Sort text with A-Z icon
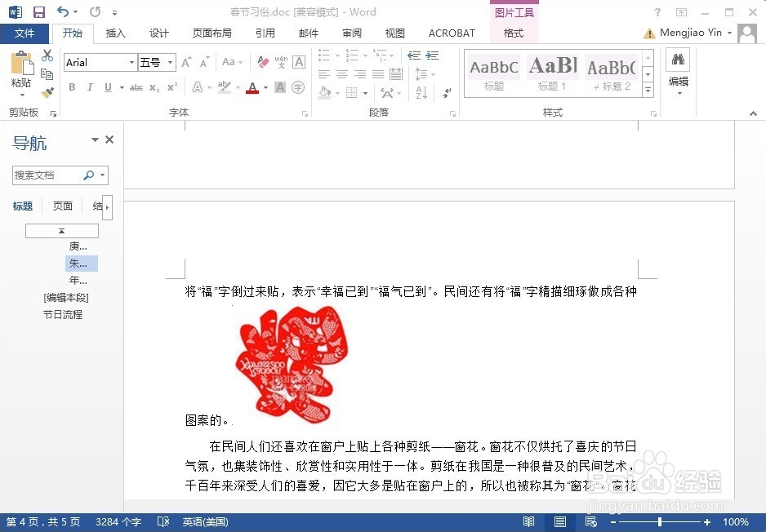Image resolution: width=766 pixels, height=532 pixels. [x=421, y=92]
